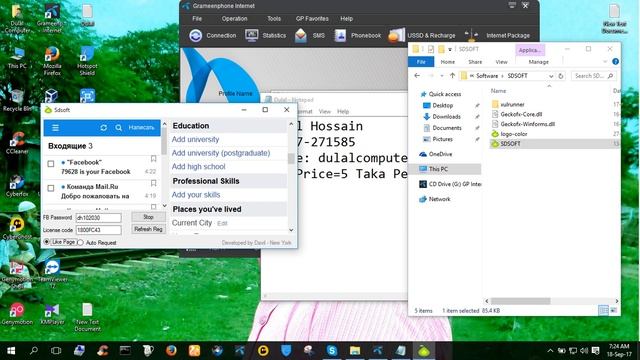Viewport: 640px width, 360px height.
Task: Open the hamburger menu in Sdsoft mail panel
Action: pyautogui.click(x=56, y=128)
